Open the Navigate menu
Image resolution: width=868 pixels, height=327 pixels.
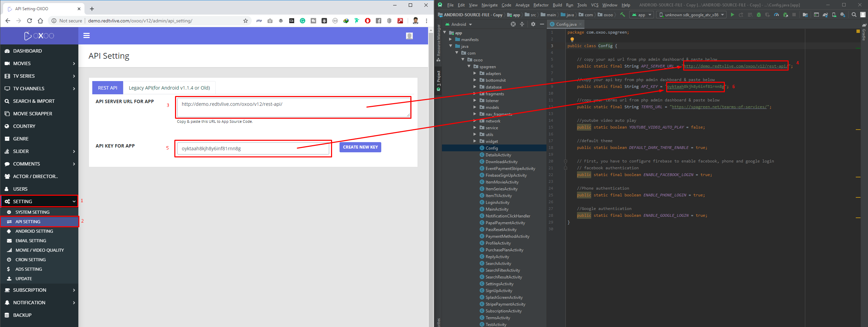(489, 5)
